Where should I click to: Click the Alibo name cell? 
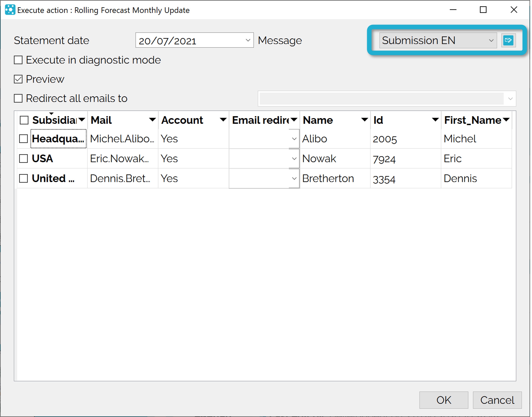pyautogui.click(x=335, y=139)
